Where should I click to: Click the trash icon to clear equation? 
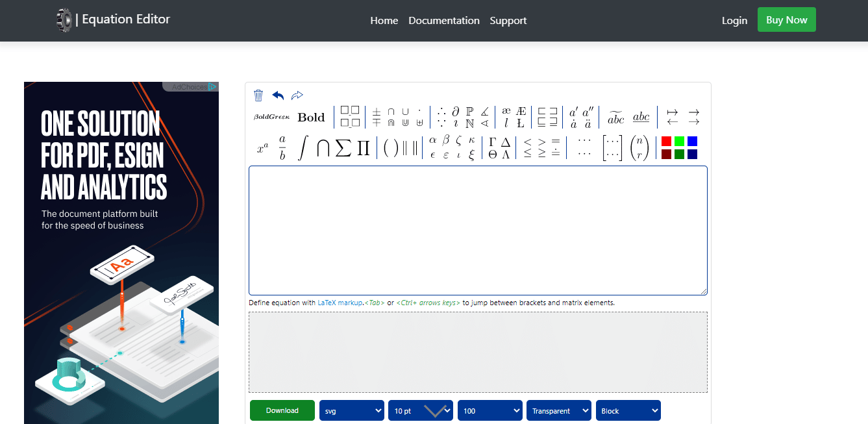pos(258,95)
